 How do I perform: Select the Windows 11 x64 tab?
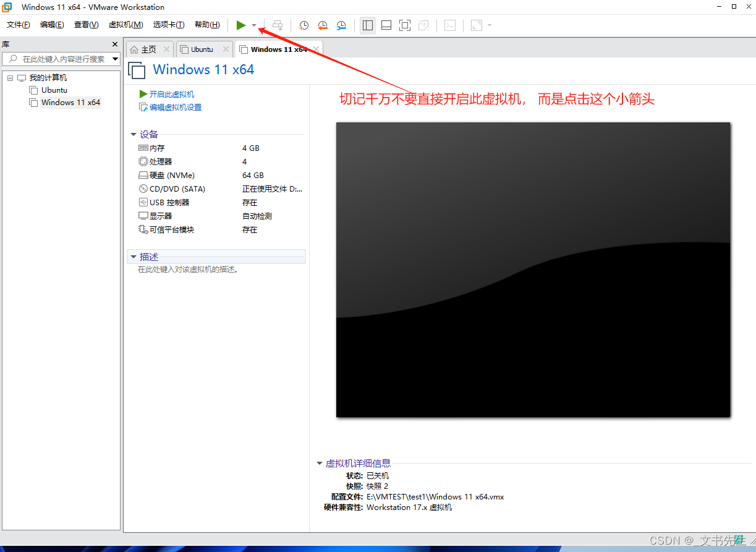coord(279,49)
